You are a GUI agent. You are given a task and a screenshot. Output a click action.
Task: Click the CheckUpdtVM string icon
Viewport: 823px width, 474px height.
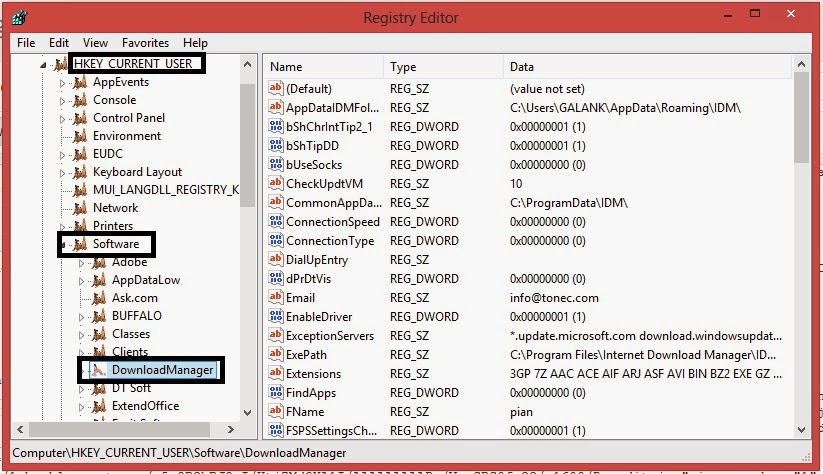(x=276, y=183)
